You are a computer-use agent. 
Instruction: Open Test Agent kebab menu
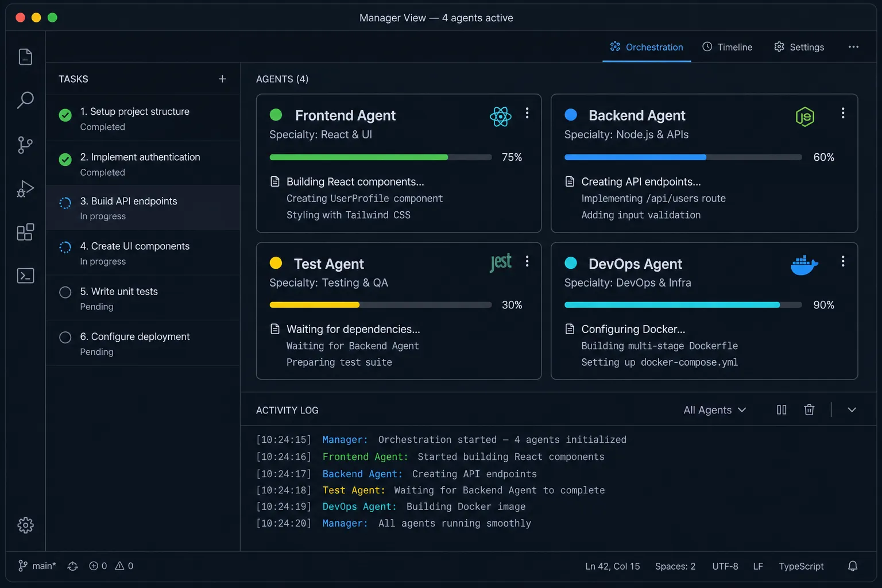pyautogui.click(x=527, y=261)
